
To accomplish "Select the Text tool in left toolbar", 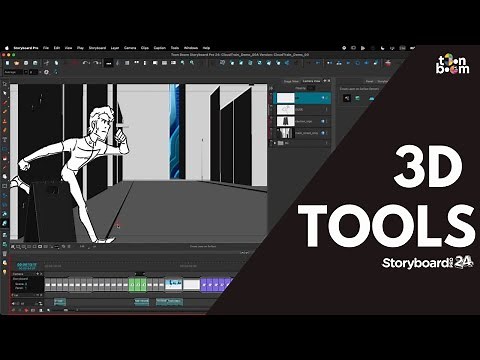I will click(5, 139).
